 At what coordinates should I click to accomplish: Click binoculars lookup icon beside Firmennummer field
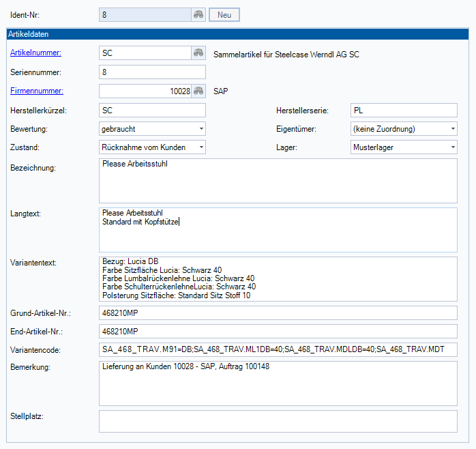tap(198, 91)
